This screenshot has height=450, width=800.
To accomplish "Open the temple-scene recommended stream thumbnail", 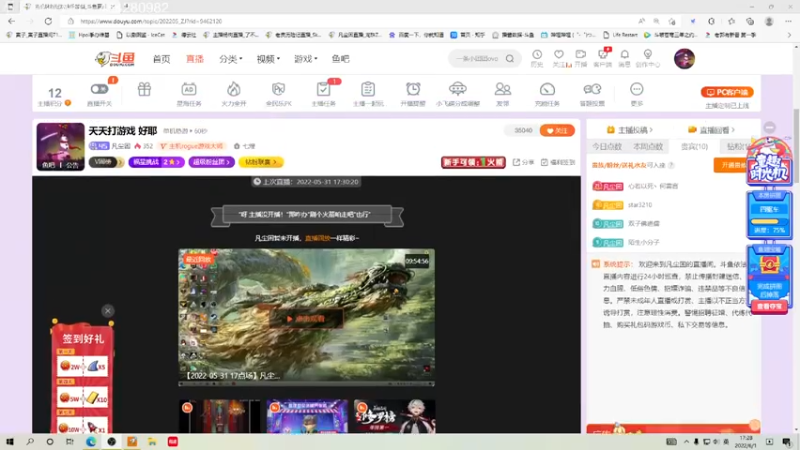I will 220,416.
